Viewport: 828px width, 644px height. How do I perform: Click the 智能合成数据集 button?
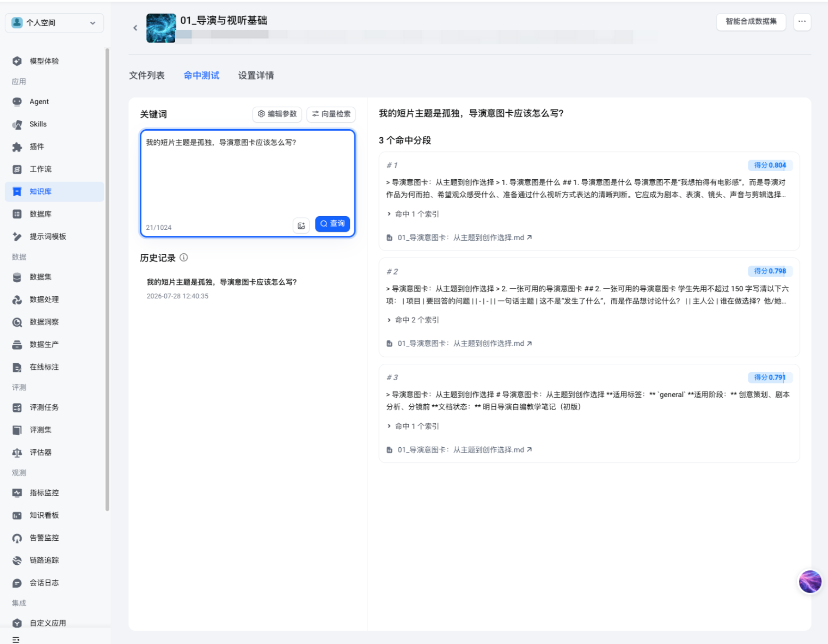751,21
